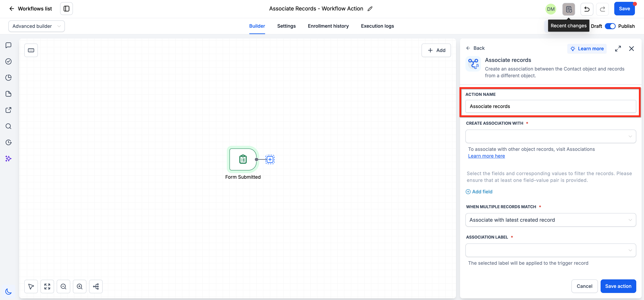Open the Association Label dropdown
This screenshot has height=300, width=644.
[551, 251]
